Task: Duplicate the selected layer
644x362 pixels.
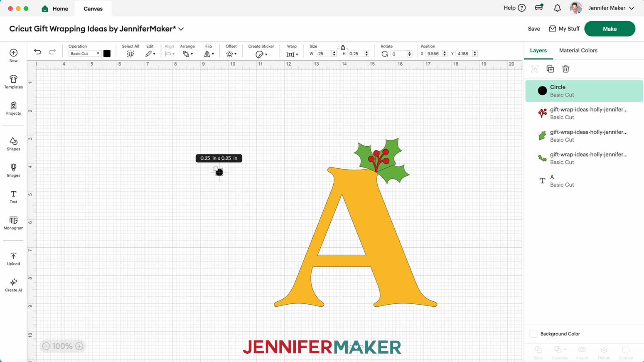Action: [550, 69]
